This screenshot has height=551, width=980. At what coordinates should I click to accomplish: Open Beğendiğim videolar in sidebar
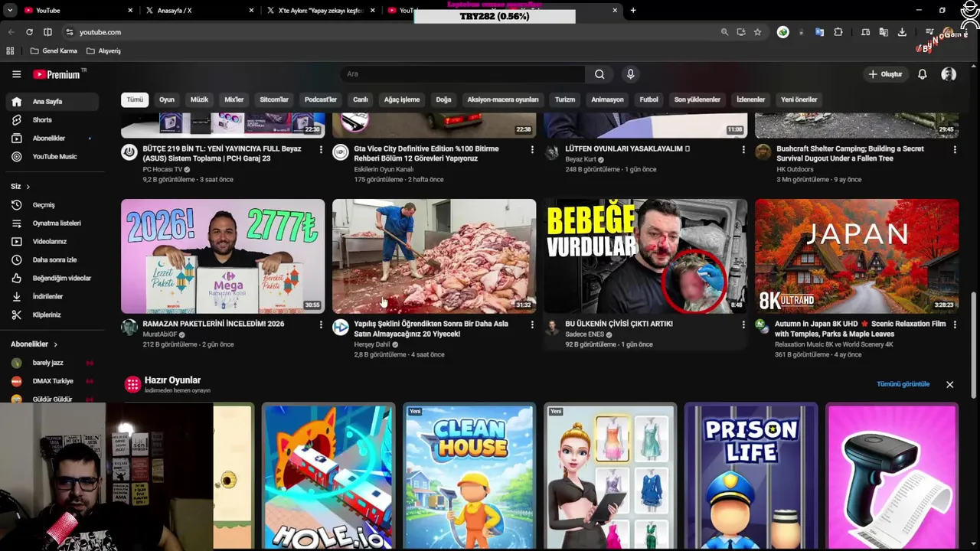click(x=52, y=279)
